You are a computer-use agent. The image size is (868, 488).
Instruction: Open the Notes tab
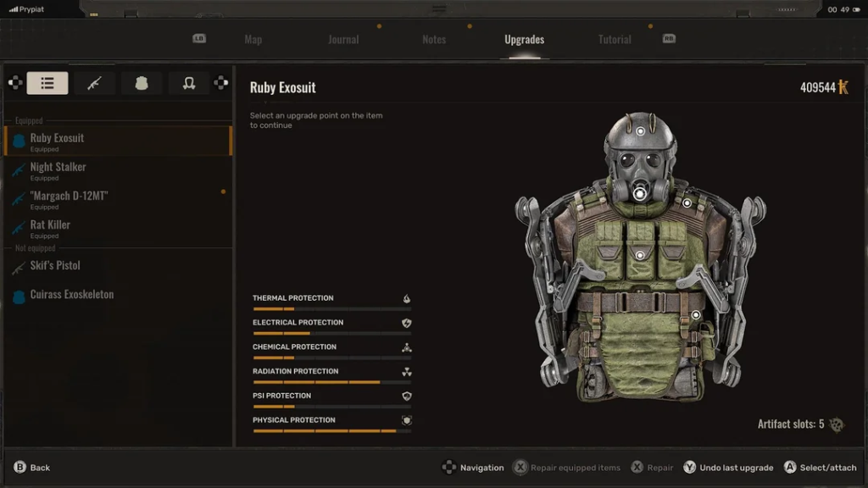(x=434, y=40)
